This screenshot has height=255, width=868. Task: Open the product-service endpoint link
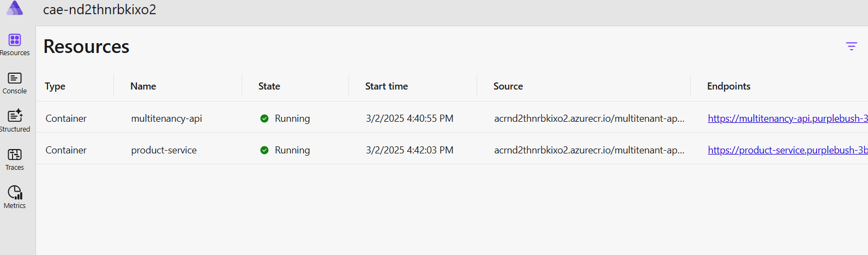(x=788, y=150)
